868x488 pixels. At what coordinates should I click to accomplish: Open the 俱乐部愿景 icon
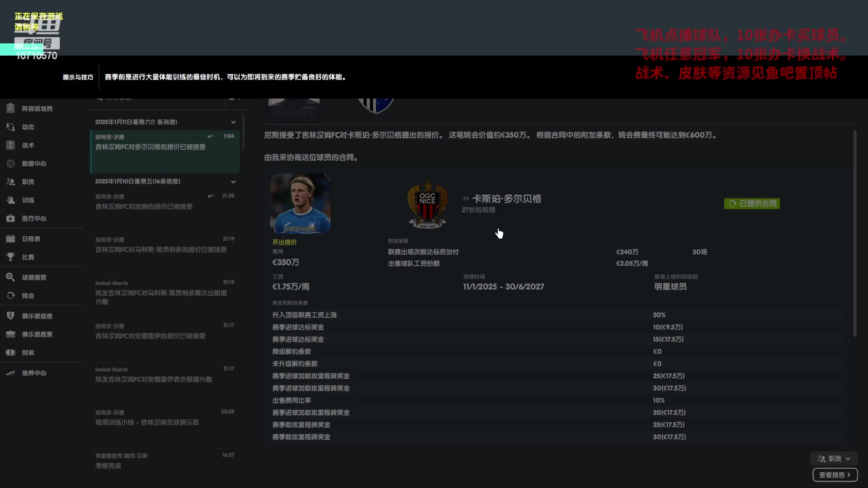click(10, 334)
